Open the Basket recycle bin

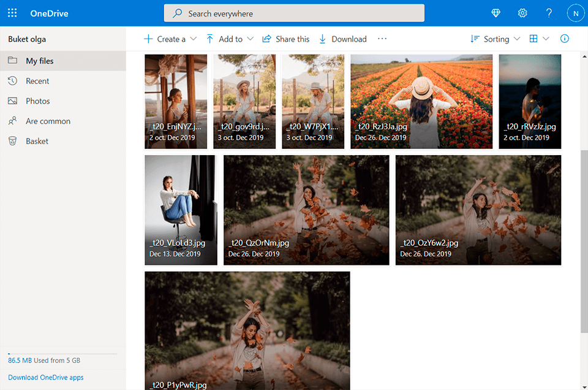63,141
